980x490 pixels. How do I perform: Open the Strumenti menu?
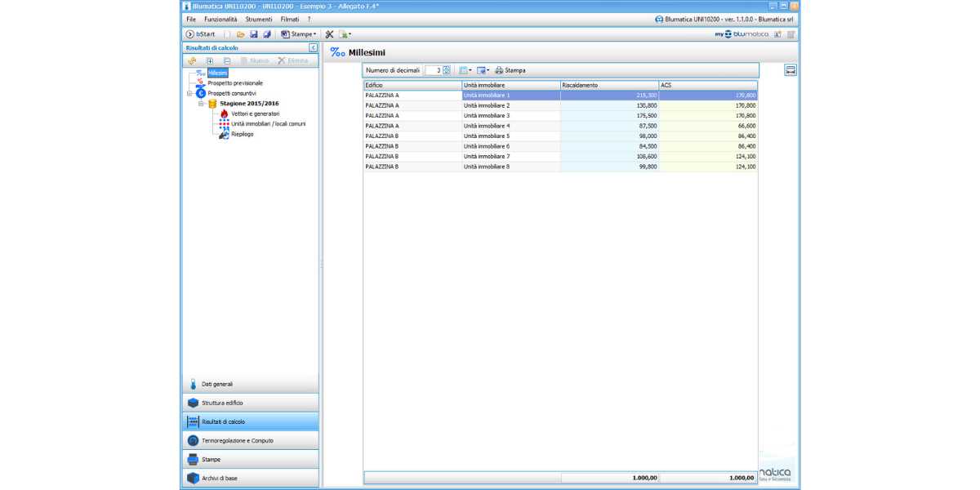pos(259,19)
